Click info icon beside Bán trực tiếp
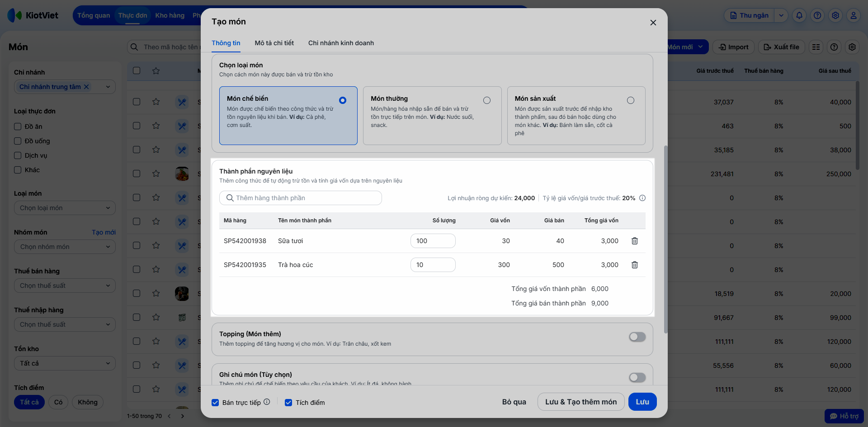Image resolution: width=868 pixels, height=427 pixels. pyautogui.click(x=267, y=402)
